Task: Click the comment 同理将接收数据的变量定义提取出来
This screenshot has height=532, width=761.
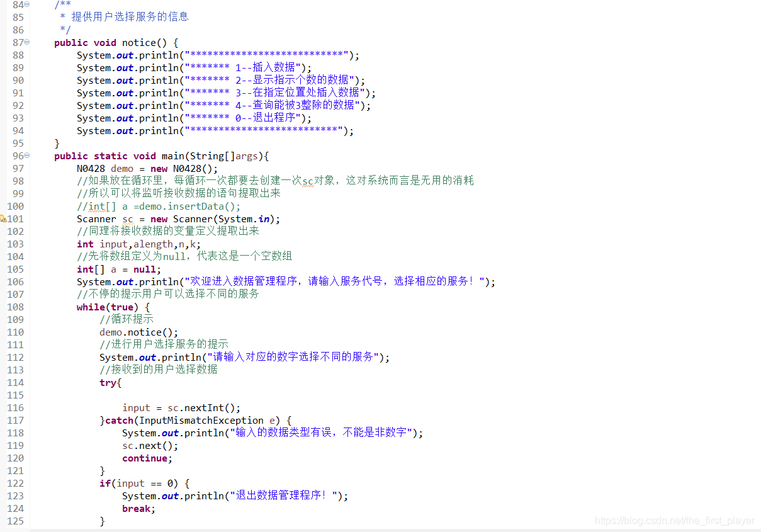Action: (168, 231)
